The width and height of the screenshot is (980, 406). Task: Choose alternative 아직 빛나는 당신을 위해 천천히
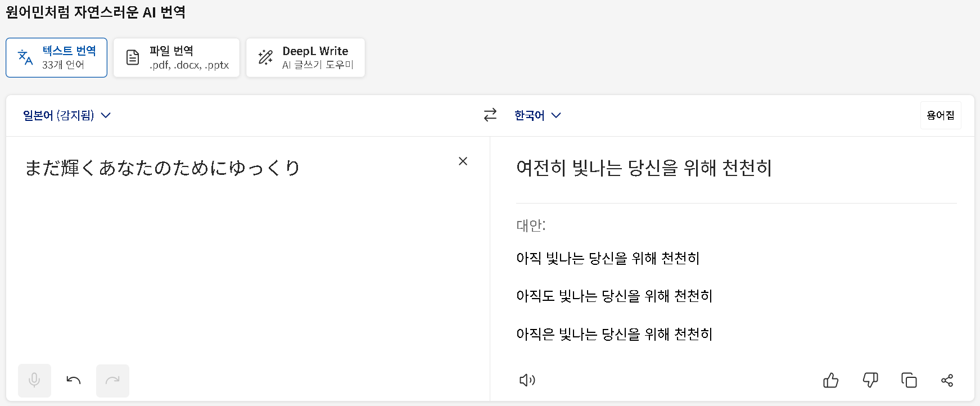pyautogui.click(x=608, y=258)
